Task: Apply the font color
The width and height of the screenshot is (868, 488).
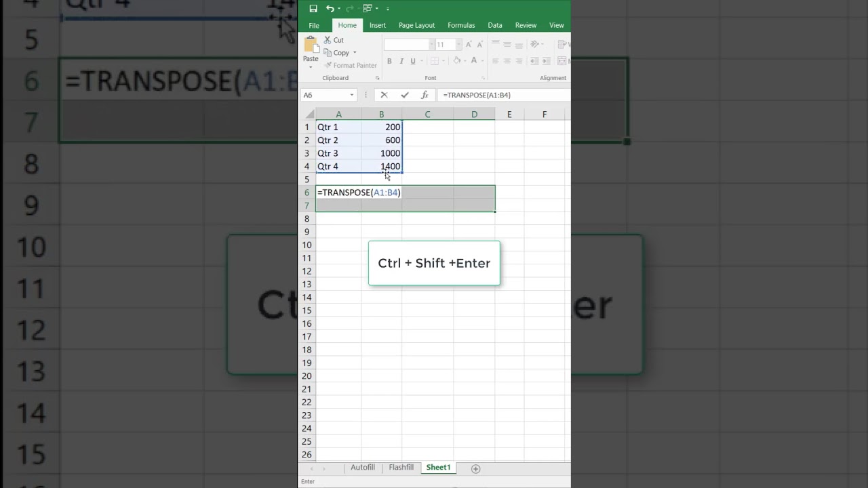Action: pos(475,61)
